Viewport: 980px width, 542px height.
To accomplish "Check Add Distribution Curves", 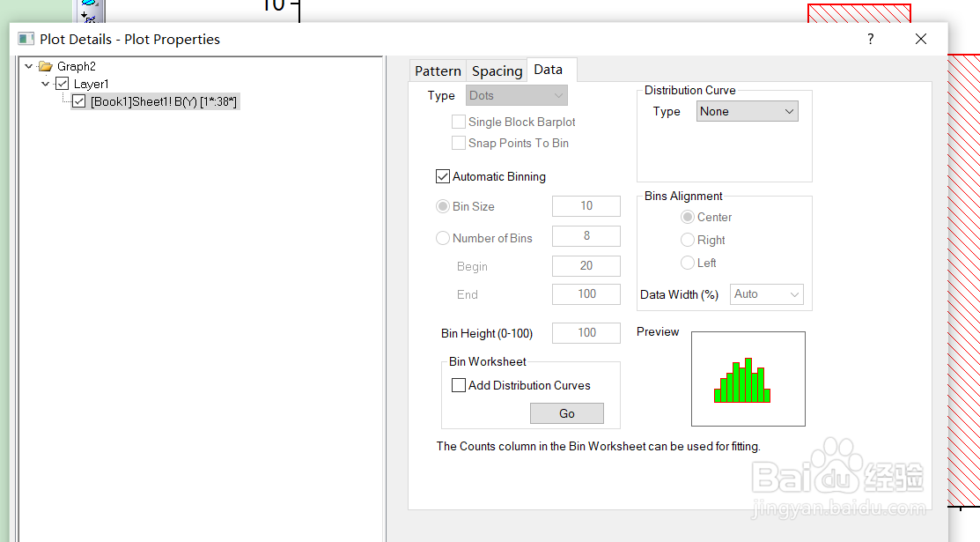I will click(x=459, y=385).
